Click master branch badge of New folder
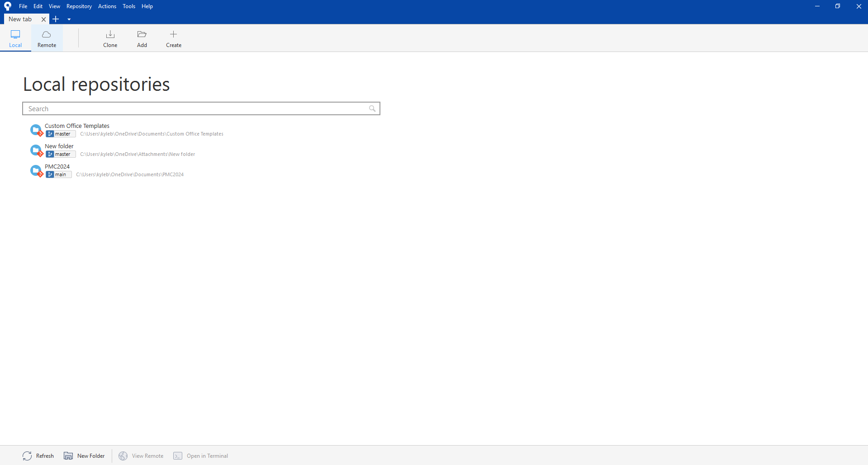Image resolution: width=868 pixels, height=465 pixels. (61, 154)
